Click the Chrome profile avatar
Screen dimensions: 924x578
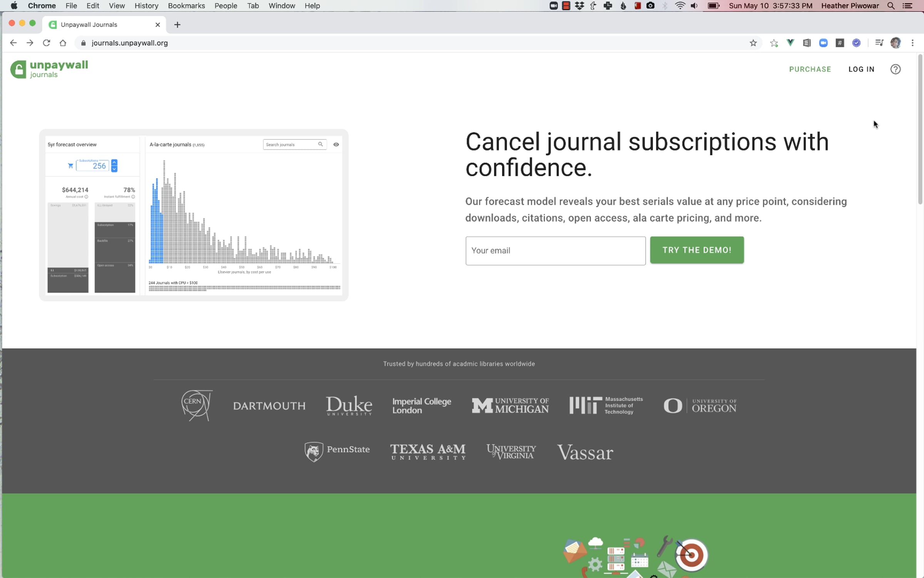pos(896,43)
